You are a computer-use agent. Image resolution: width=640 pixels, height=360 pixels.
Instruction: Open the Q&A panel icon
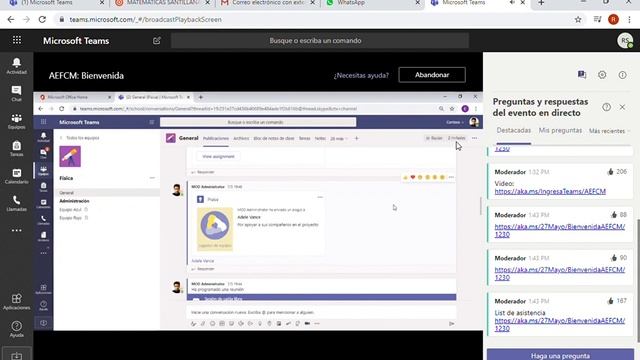(582, 75)
